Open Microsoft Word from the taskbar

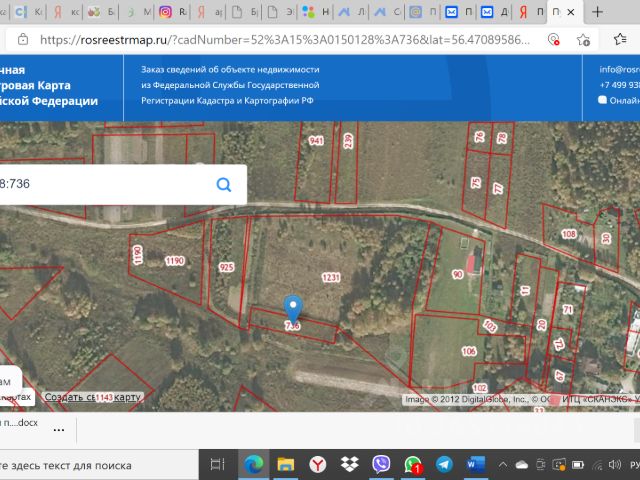(x=475, y=465)
